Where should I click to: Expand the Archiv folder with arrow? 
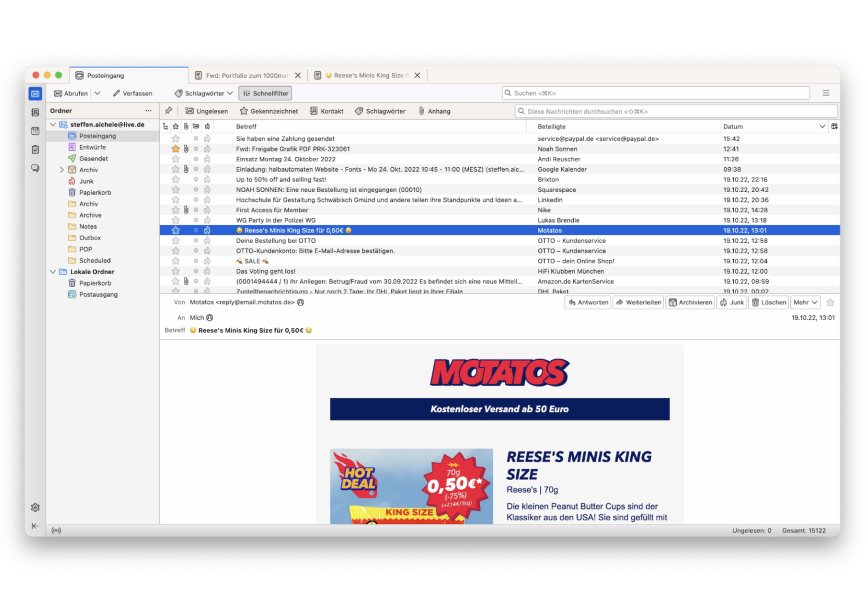(62, 170)
